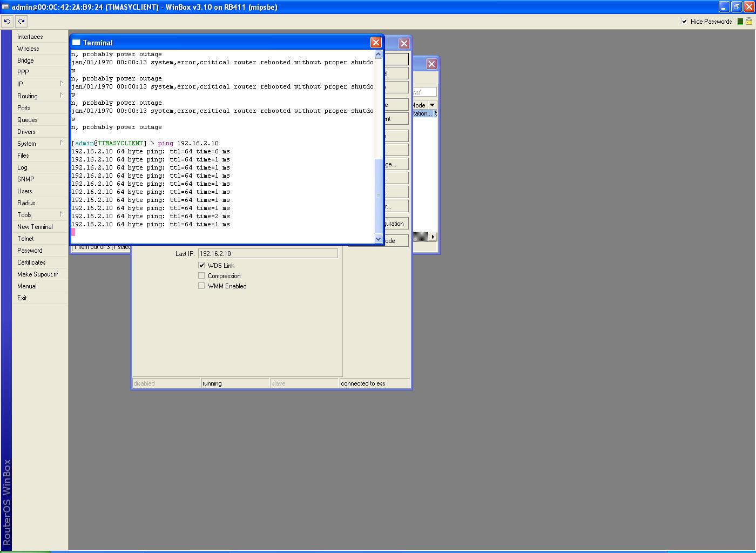Click the button ending in "guration"
The height and width of the screenshot is (553, 756).
[x=396, y=224]
